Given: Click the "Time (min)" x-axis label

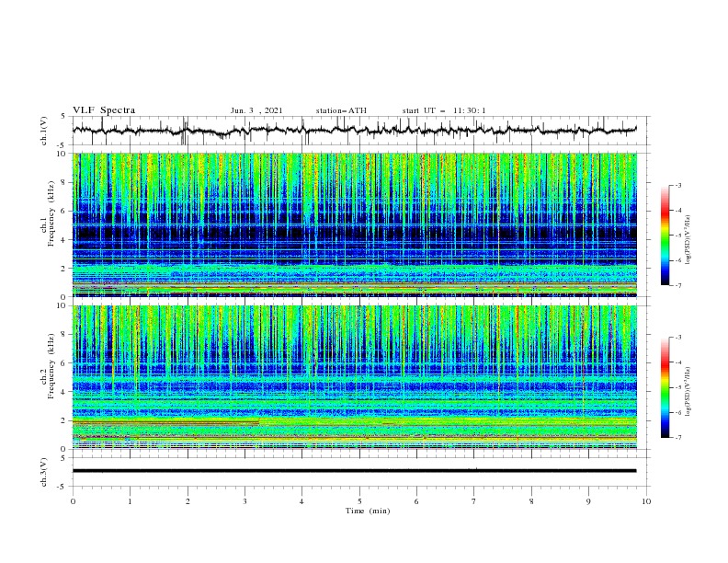Looking at the screenshot, I should (x=368, y=511).
